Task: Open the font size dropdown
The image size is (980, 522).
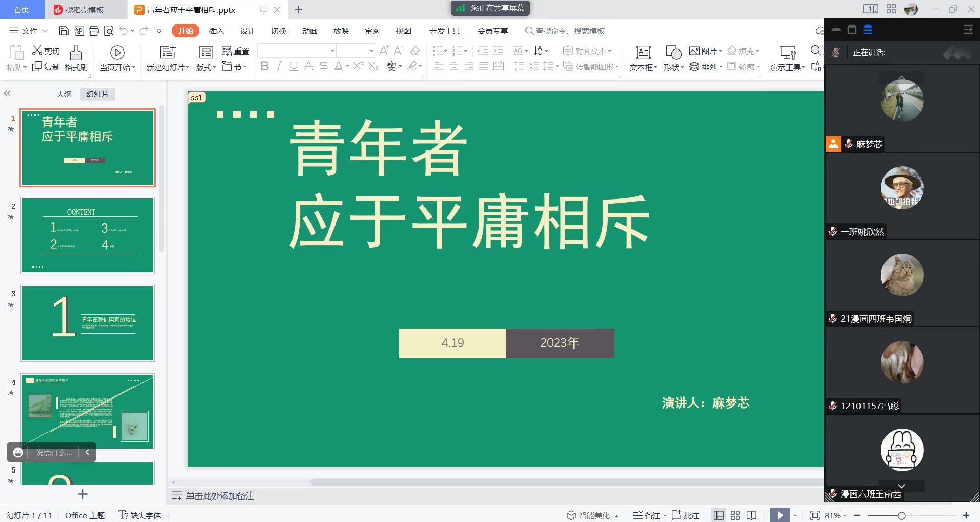Action: pos(371,51)
